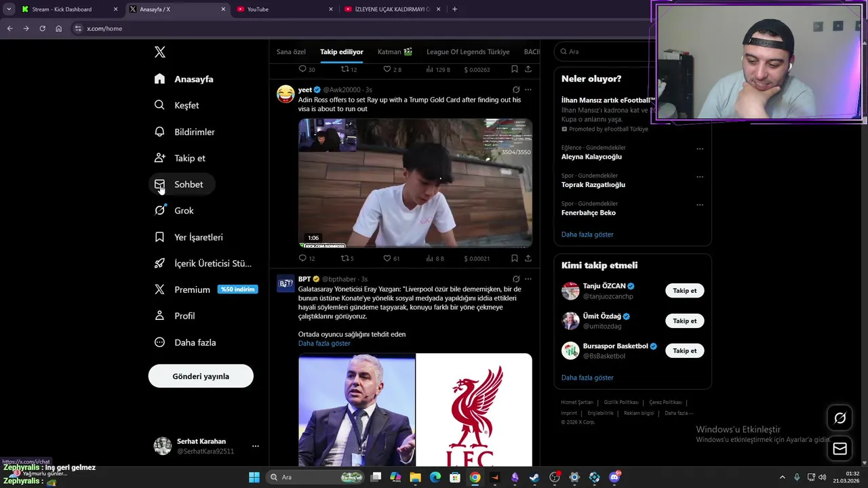
Task: Open Grok action on yeet's post
Action: pyautogui.click(x=516, y=89)
